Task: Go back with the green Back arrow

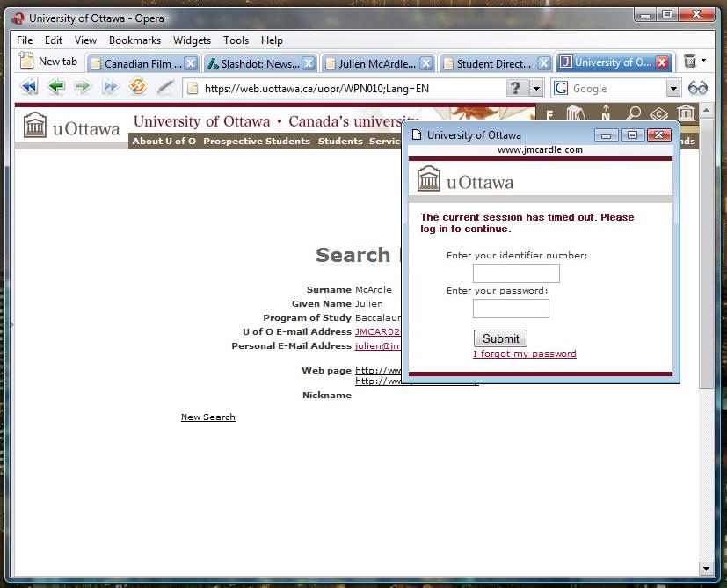Action: [56, 87]
